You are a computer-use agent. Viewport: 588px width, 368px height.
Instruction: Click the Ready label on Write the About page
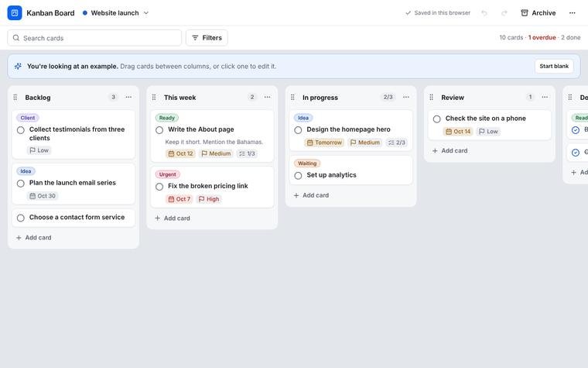pyautogui.click(x=167, y=118)
